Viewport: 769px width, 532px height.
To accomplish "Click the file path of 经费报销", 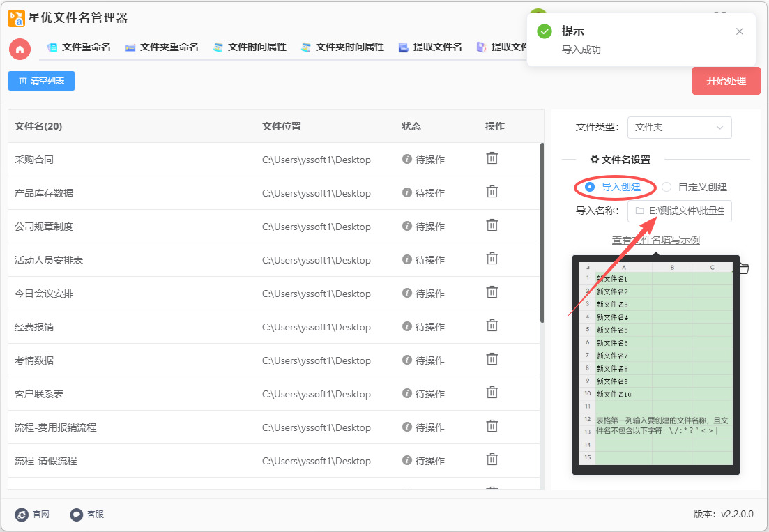I will click(x=317, y=327).
